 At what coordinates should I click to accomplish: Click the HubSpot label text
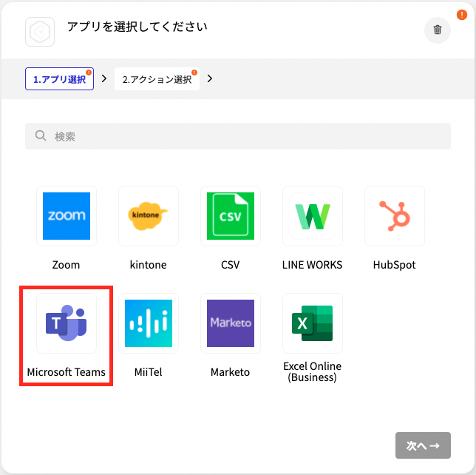(394, 265)
